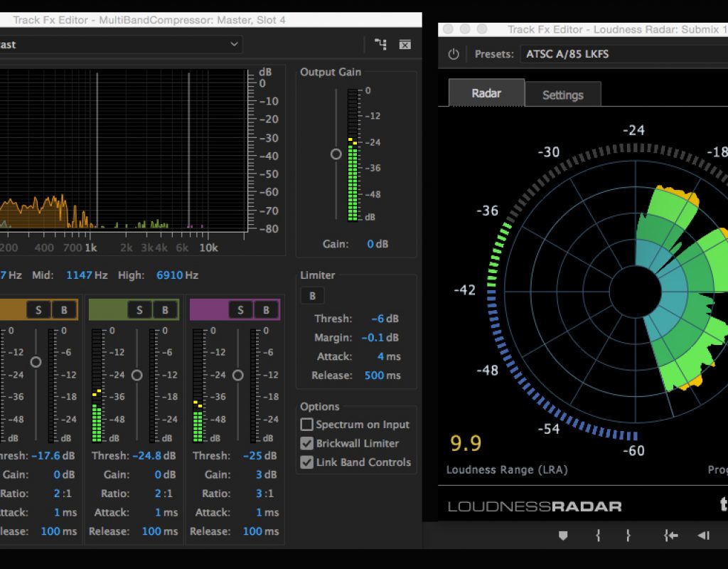
Task: Uncheck the Link Band Controls option
Action: pyautogui.click(x=306, y=462)
